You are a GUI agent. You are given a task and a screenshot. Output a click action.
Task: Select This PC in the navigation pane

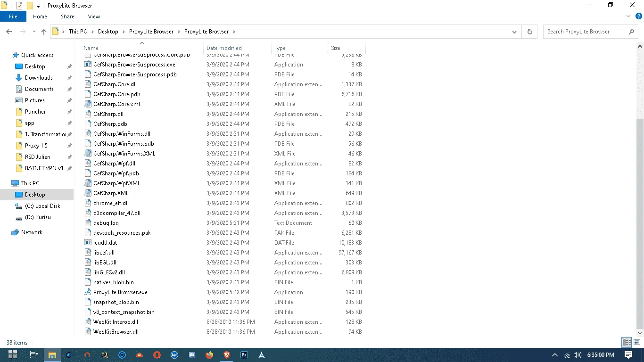click(30, 183)
